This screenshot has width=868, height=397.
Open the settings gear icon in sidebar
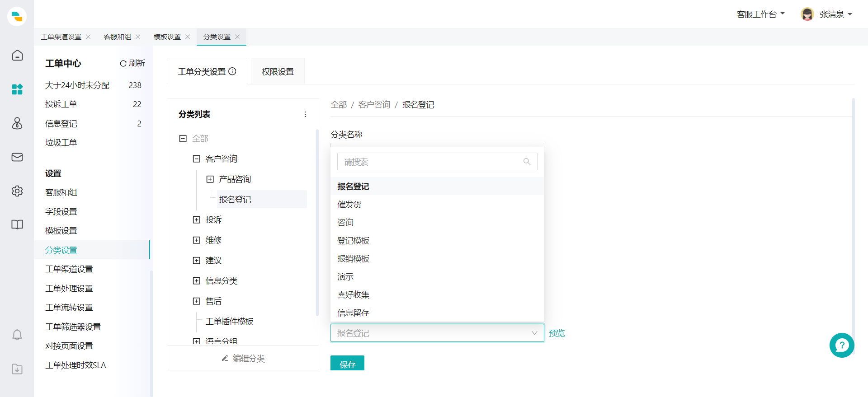[x=17, y=191]
